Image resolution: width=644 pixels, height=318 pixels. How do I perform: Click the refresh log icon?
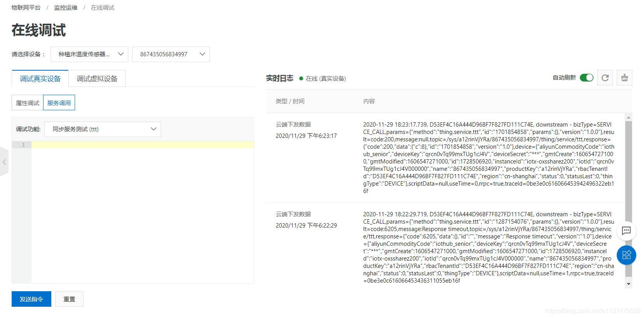click(x=605, y=78)
